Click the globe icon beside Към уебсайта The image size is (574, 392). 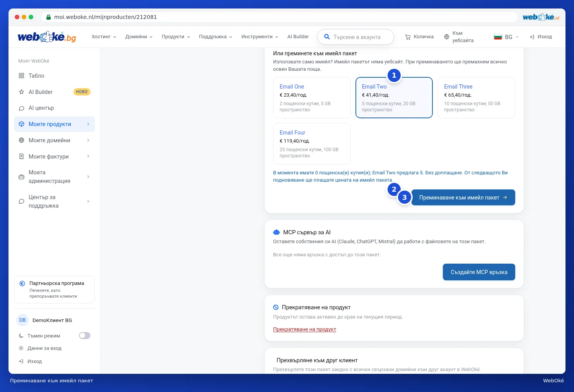[446, 37]
